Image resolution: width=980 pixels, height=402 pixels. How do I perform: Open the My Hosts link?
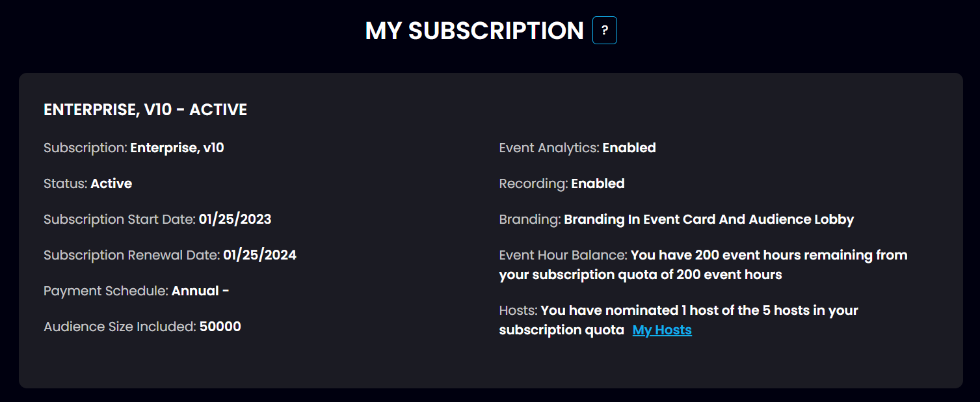(662, 330)
